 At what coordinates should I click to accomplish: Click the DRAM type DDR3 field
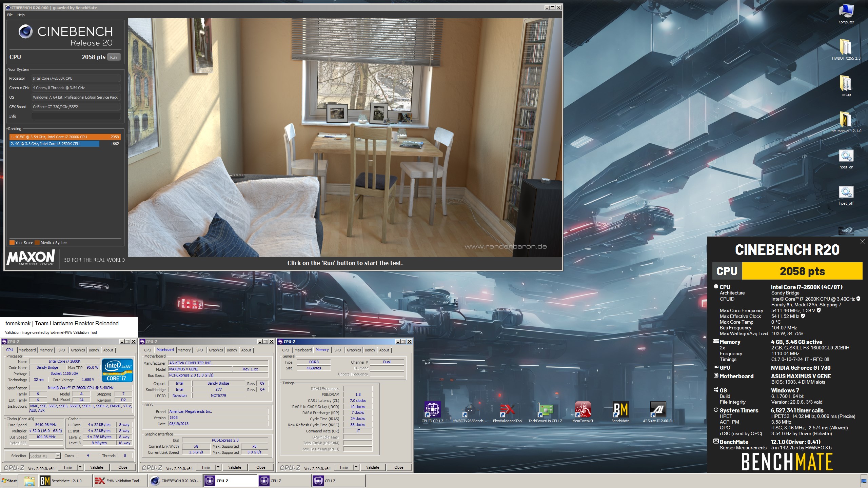tap(314, 362)
